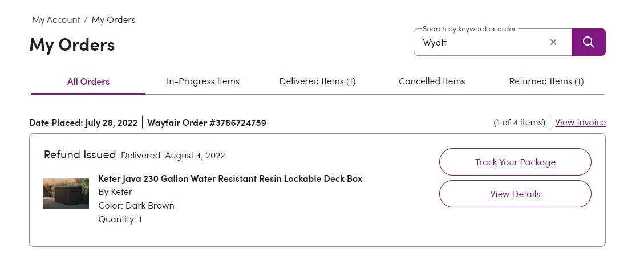
Task: Click the My Orders page heading
Action: click(72, 45)
